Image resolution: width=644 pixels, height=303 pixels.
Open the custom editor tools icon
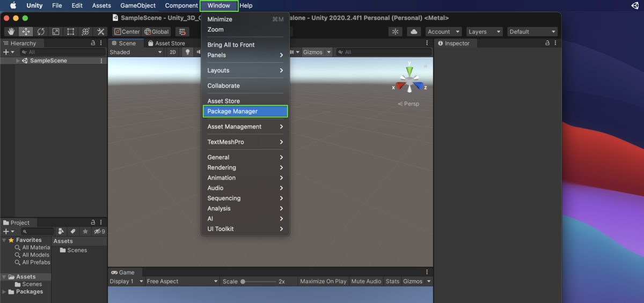click(100, 32)
